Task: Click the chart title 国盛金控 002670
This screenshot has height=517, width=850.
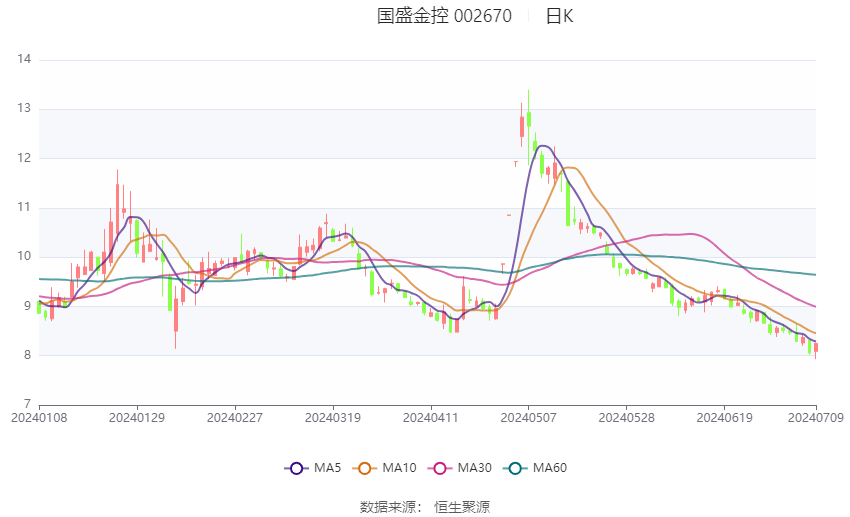Action: click(444, 16)
